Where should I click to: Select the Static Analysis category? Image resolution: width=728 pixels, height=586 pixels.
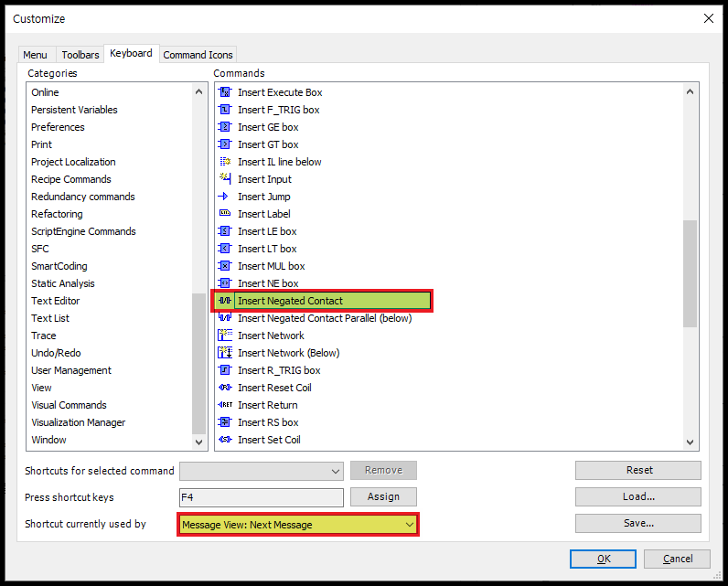click(63, 283)
